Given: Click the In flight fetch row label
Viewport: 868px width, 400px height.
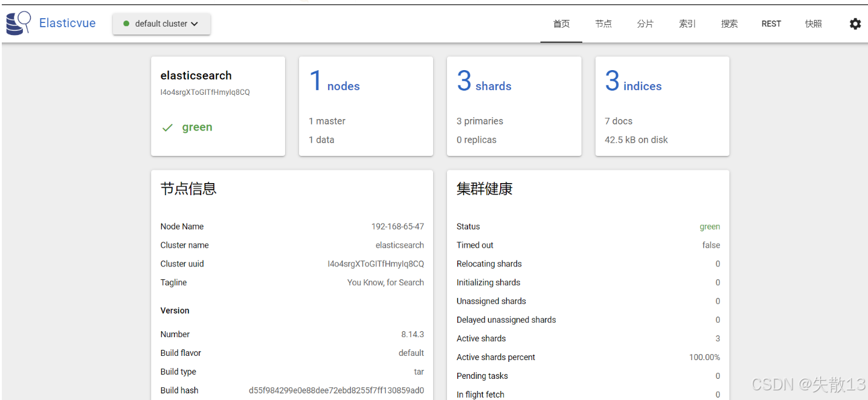Looking at the screenshot, I should point(480,395).
